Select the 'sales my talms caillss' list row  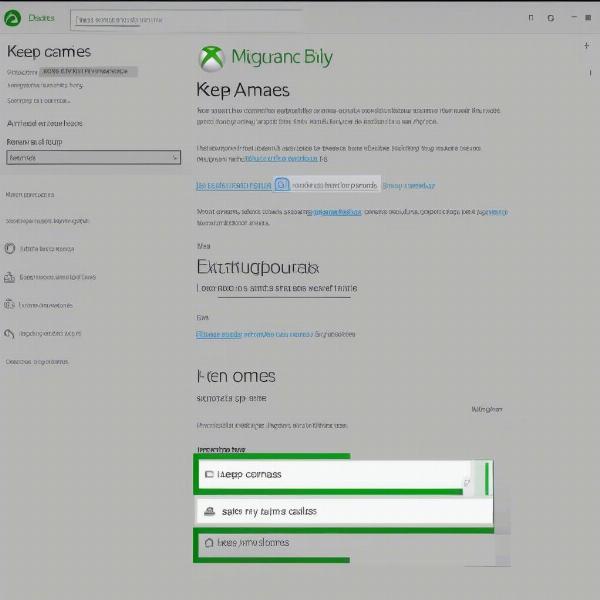tap(344, 511)
